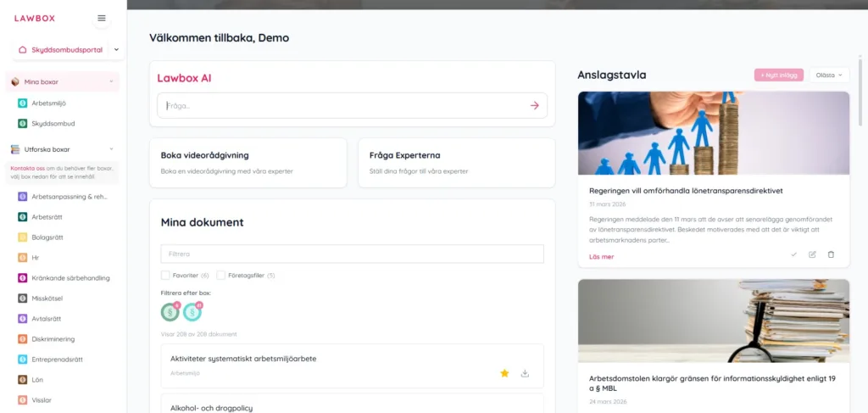The height and width of the screenshot is (413, 868).
Task: Open the coin stack image of Regeringen post
Action: pyautogui.click(x=714, y=133)
